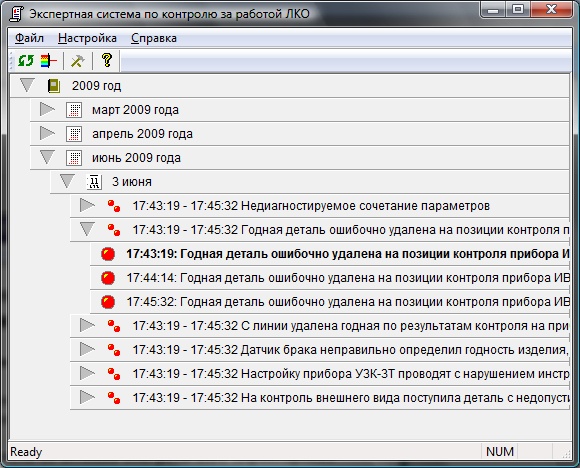This screenshot has width=580, height=468.
Task: Select the 17:45:32 Годная деталь event row
Action: point(330,302)
